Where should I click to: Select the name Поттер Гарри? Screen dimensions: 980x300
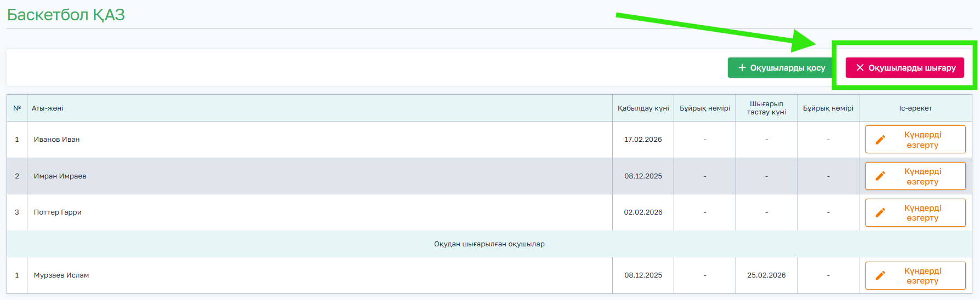click(58, 212)
